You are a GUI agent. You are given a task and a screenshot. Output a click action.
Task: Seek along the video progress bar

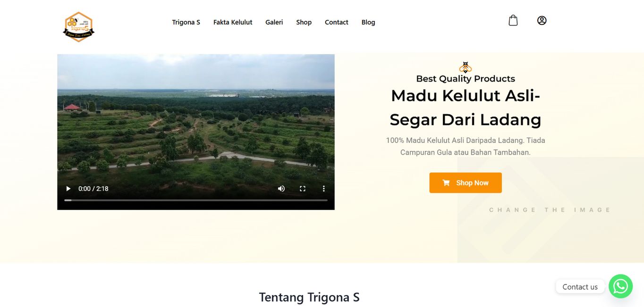196,200
